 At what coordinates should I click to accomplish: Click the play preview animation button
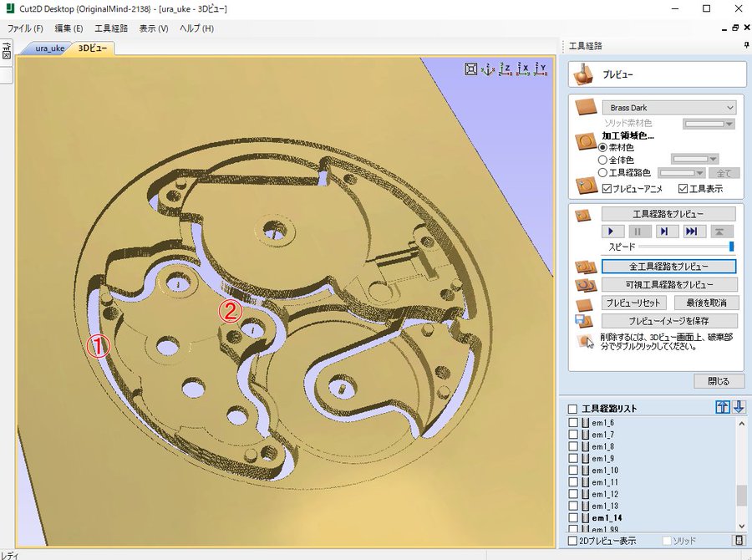click(612, 231)
